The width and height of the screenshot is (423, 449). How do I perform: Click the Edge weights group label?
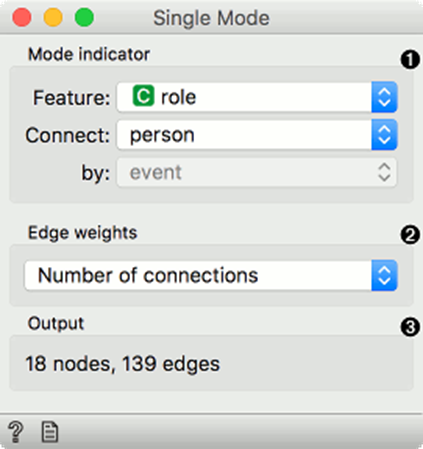[x=82, y=233]
